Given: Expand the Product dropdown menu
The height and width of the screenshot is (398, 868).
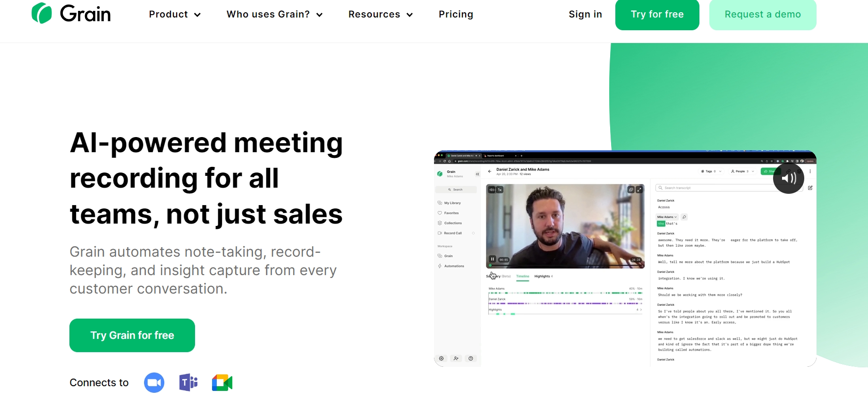Looking at the screenshot, I should (175, 14).
